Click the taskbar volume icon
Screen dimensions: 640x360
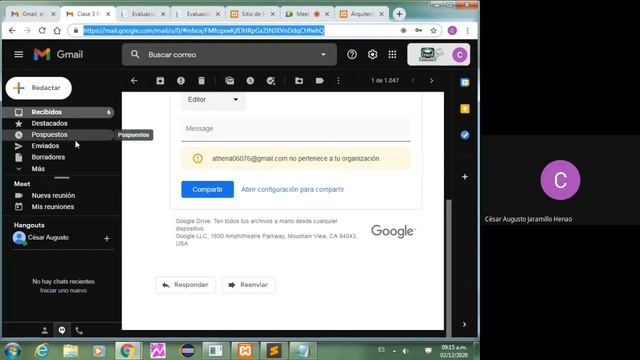point(405,351)
